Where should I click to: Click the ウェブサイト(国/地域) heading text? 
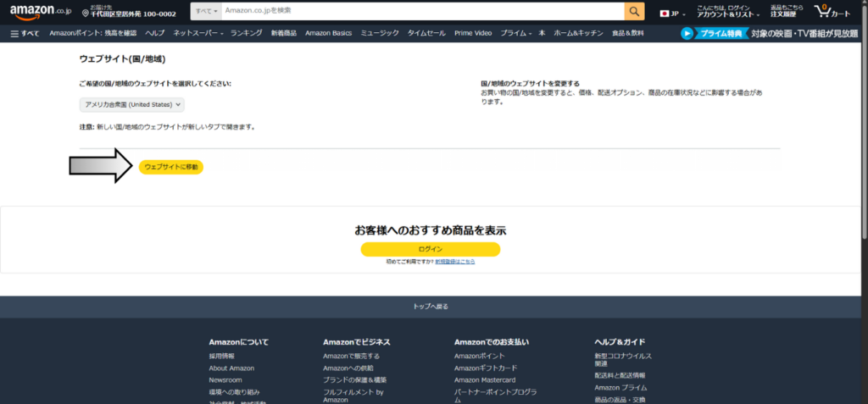coord(122,58)
